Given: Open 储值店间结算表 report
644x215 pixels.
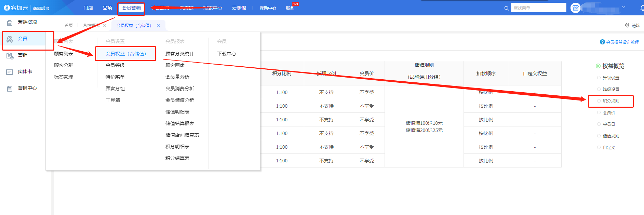Looking at the screenshot, I should click(182, 135).
